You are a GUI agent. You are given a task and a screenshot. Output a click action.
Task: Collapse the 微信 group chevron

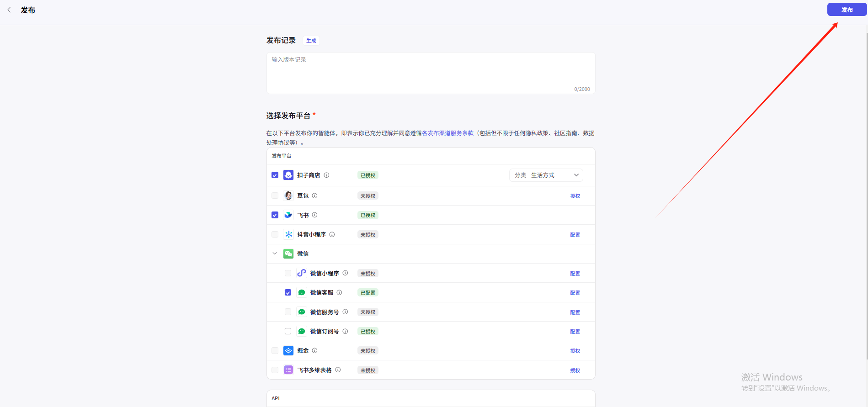[275, 254]
